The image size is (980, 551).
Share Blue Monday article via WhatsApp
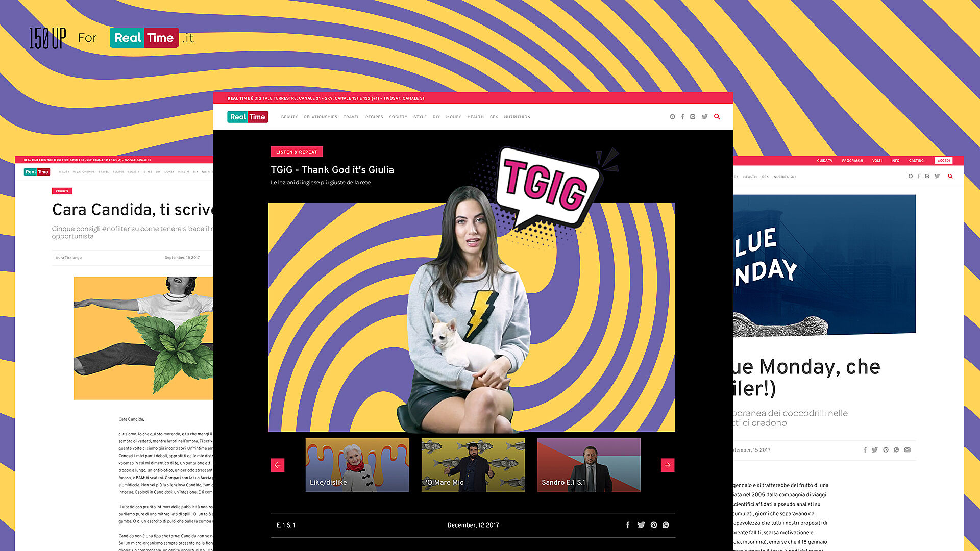(896, 450)
